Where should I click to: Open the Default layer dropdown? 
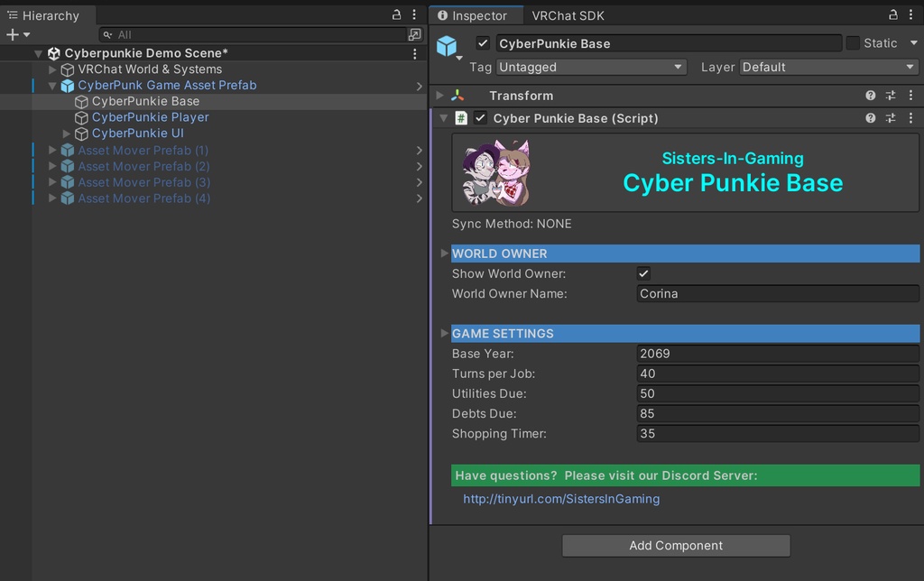click(x=827, y=67)
